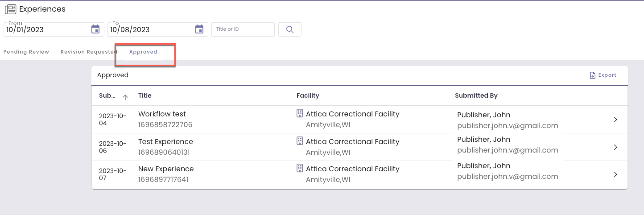Click the Export button label
This screenshot has height=215, width=644.
(607, 75)
